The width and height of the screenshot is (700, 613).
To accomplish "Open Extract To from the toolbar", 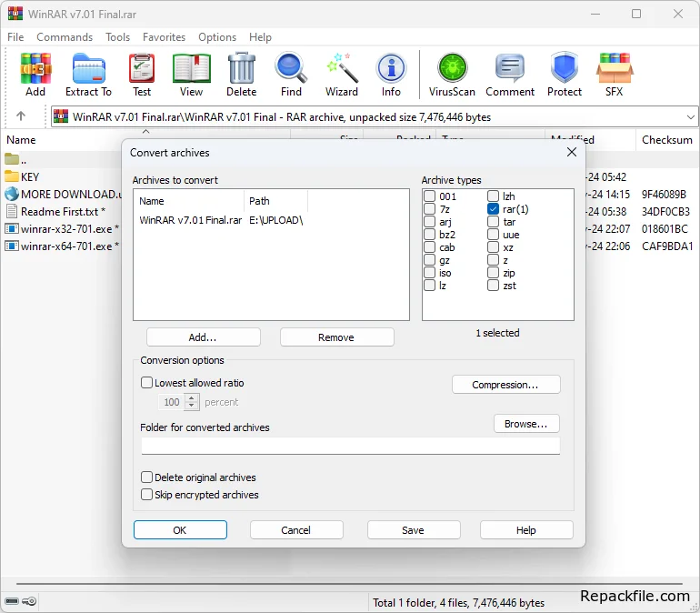I will tap(88, 74).
